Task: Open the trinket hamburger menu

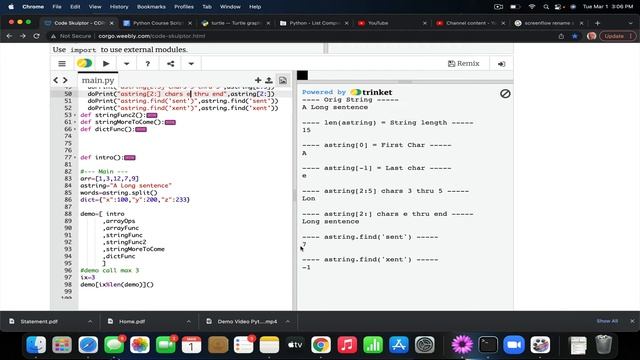Action: click(x=62, y=64)
